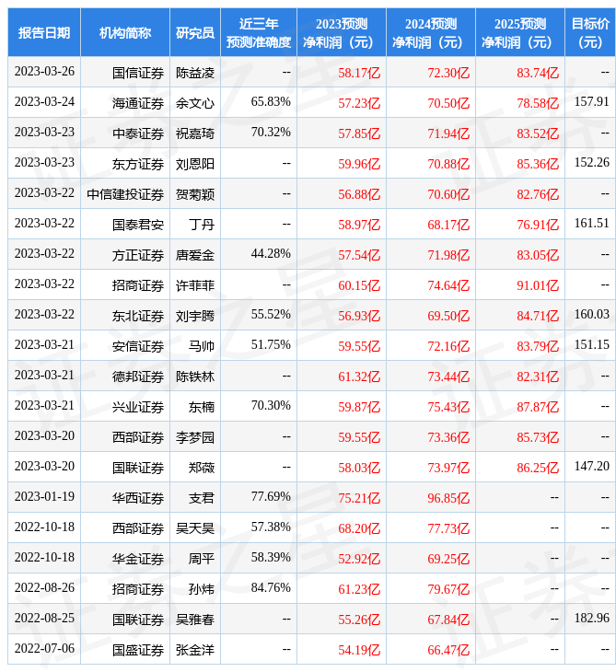Click the 研究员 column header
Viewport: 616px width, 672px height.
pyautogui.click(x=195, y=32)
